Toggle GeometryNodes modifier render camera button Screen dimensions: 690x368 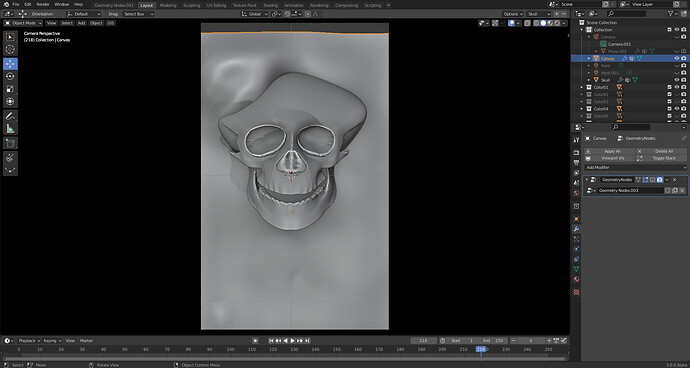(660, 180)
